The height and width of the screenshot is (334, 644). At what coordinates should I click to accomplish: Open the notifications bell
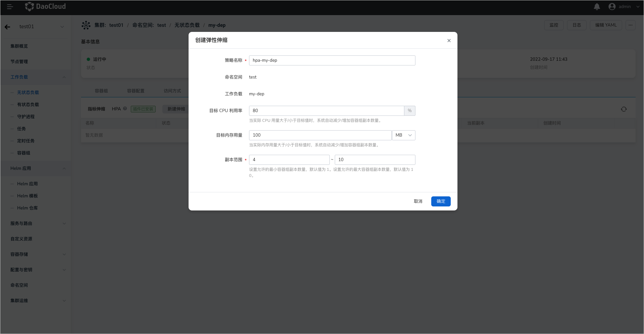[597, 7]
